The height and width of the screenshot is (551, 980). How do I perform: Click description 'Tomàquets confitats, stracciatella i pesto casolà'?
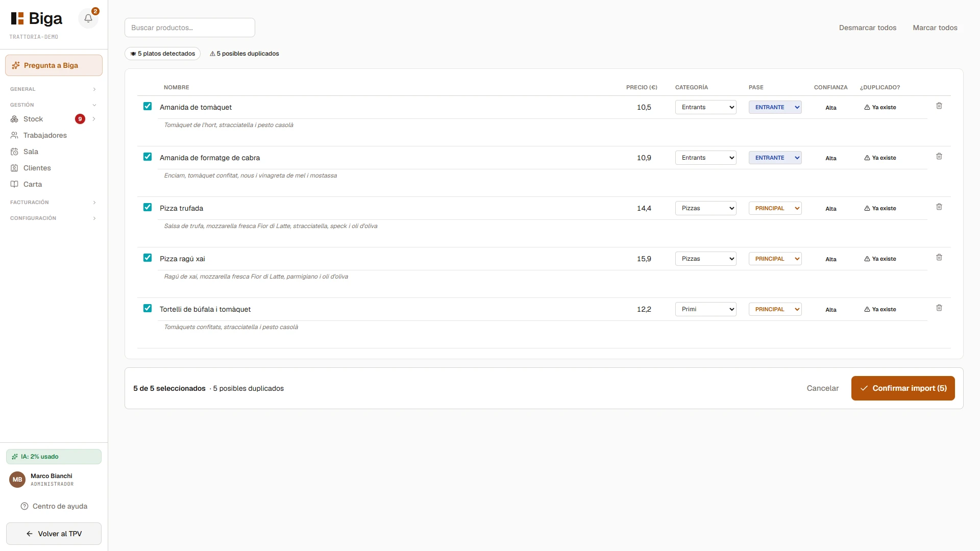(231, 327)
